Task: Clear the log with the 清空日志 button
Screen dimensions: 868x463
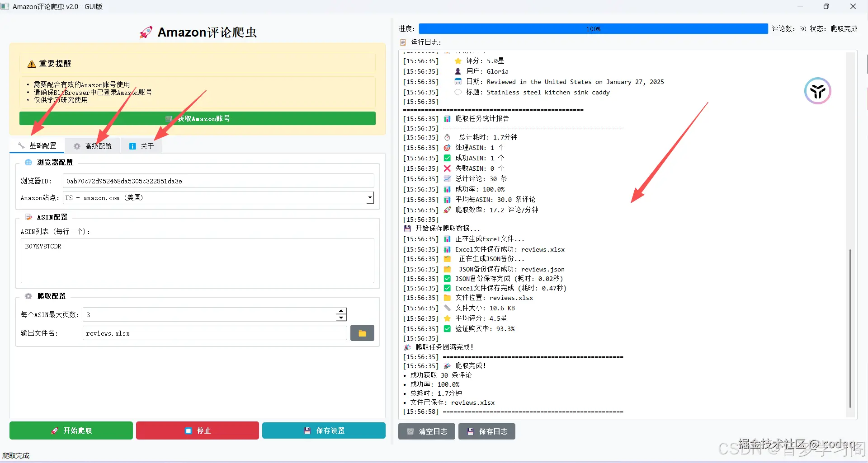Action: tap(426, 431)
